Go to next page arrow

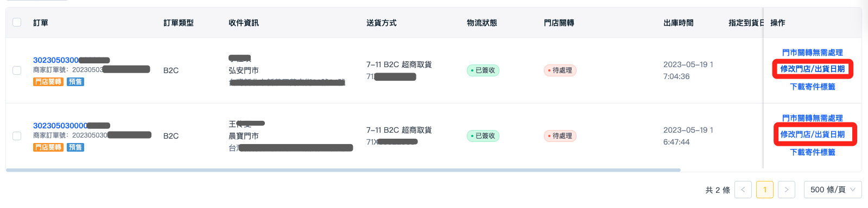[x=787, y=190]
